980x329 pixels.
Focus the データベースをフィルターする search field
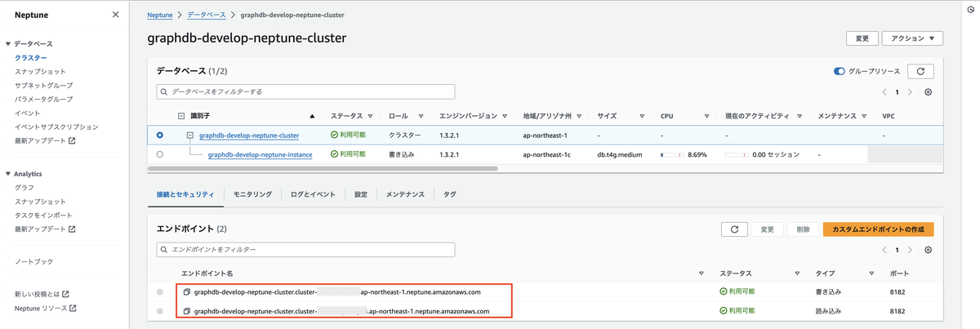point(305,92)
